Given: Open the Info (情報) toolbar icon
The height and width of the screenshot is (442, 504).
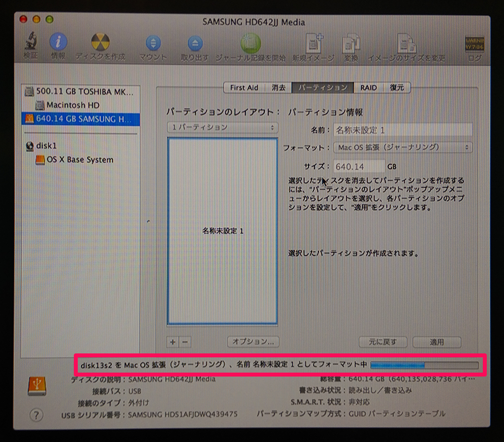Looking at the screenshot, I should coord(58,44).
